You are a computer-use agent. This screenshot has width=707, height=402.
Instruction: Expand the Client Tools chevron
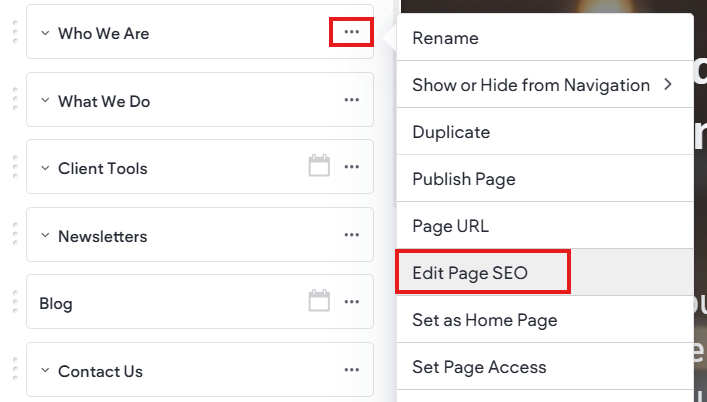tap(45, 168)
